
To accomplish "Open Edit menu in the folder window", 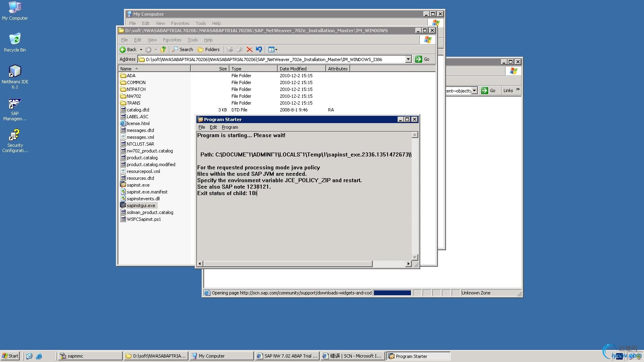I will [138, 40].
